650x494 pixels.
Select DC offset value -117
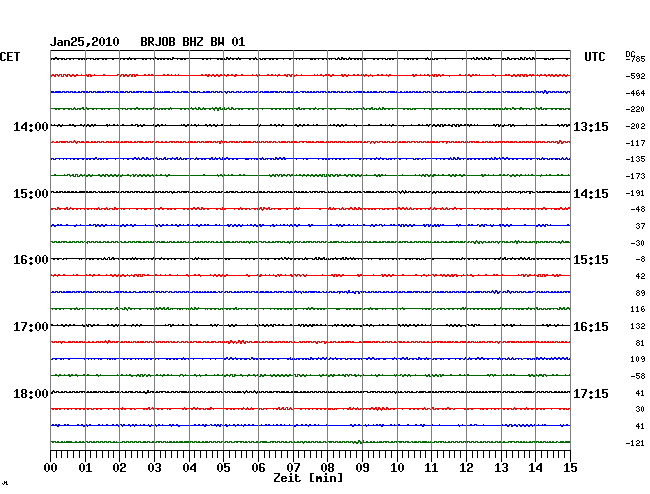click(635, 143)
